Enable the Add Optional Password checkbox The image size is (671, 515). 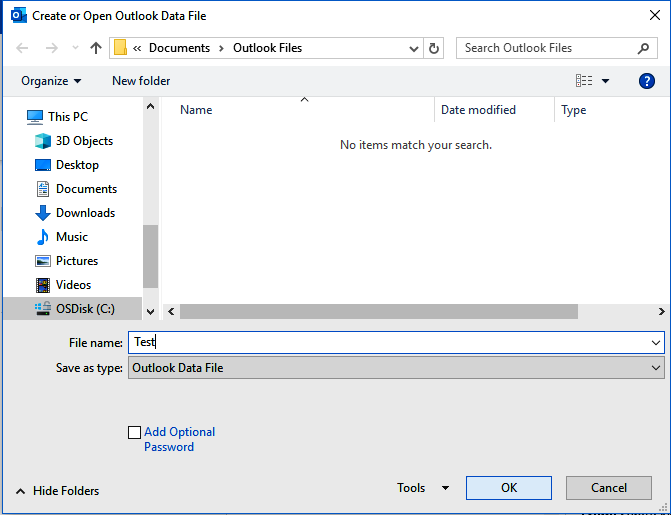134,432
